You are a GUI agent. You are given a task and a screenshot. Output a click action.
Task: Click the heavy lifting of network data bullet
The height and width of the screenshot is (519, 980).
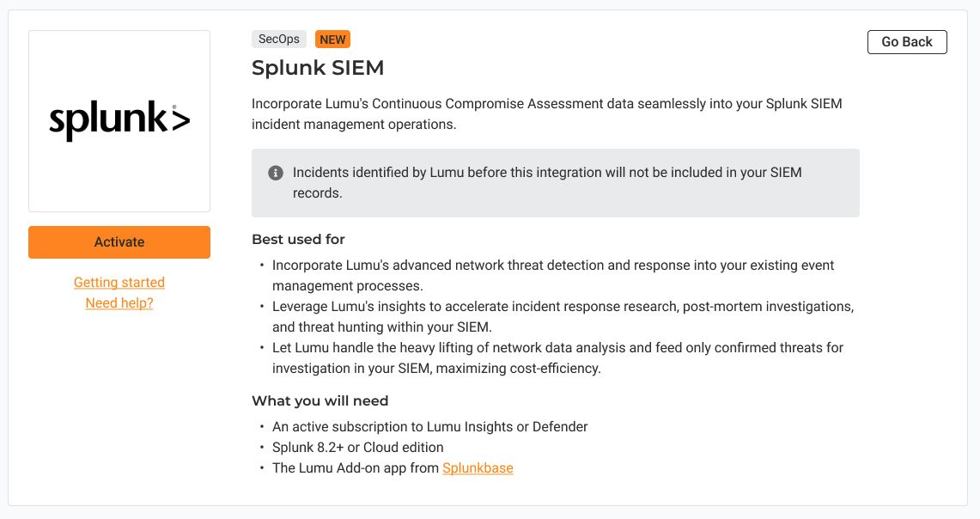coord(557,357)
